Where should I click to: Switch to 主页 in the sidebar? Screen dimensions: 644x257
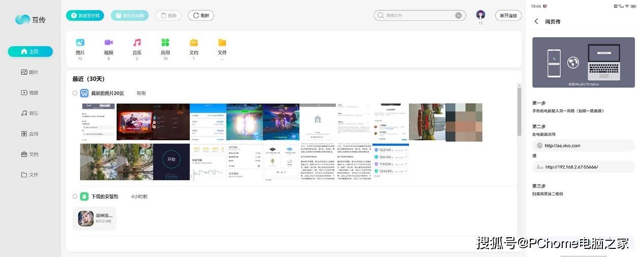30,52
